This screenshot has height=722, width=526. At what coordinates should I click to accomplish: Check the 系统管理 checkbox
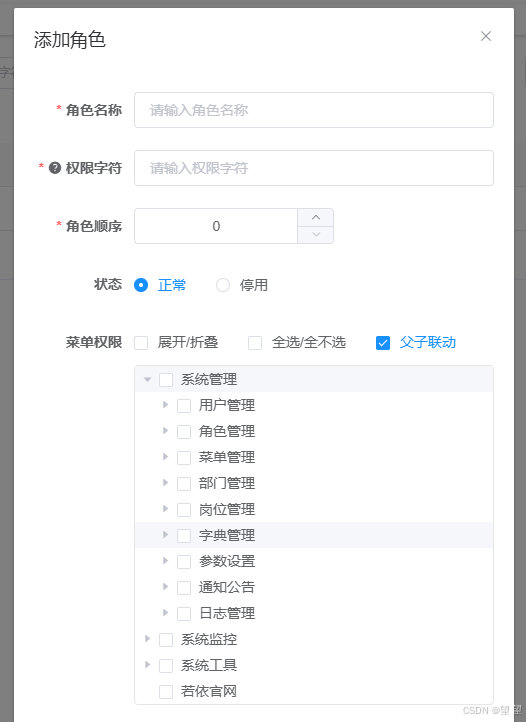click(x=166, y=380)
